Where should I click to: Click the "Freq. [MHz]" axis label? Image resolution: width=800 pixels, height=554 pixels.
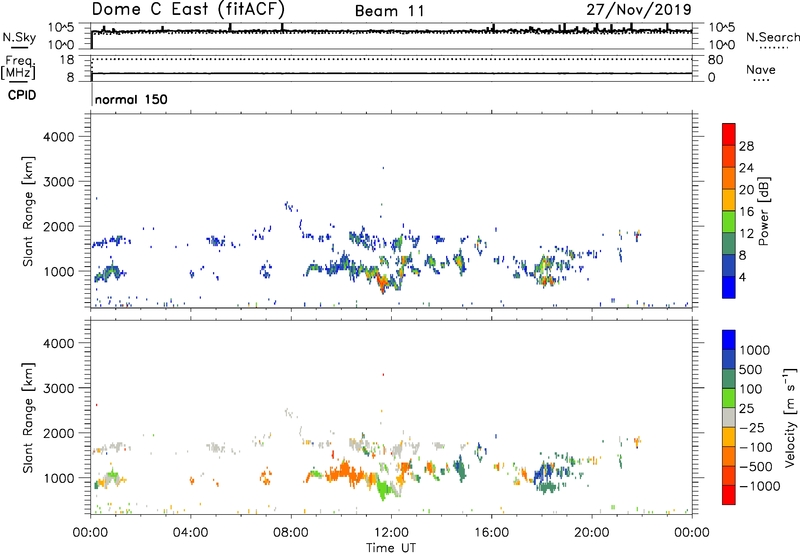(x=18, y=67)
